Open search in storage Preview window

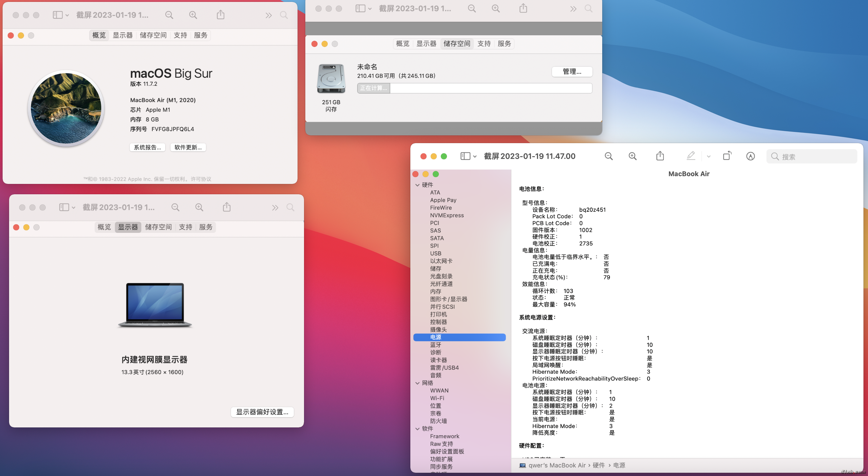588,8
